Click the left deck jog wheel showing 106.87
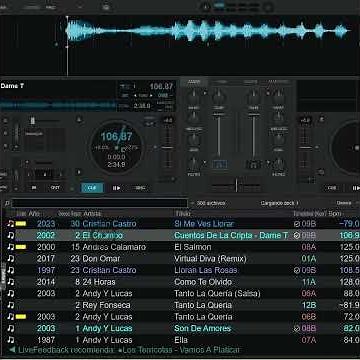This screenshot has height=360, width=360. click(116, 147)
